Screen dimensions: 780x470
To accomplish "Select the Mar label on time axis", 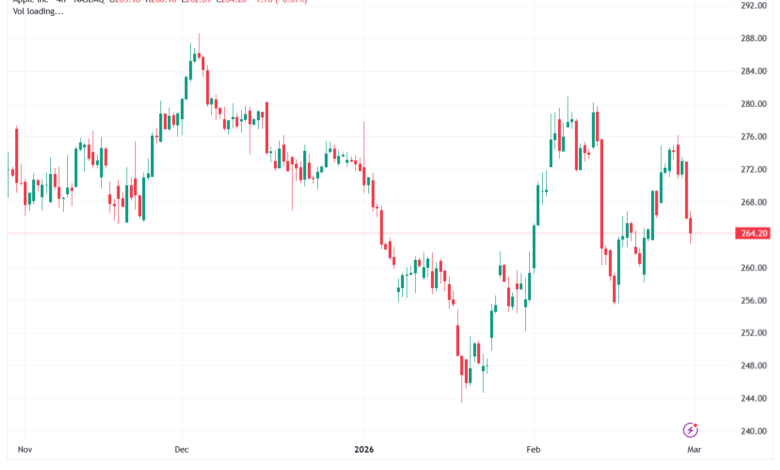I will click(696, 452).
